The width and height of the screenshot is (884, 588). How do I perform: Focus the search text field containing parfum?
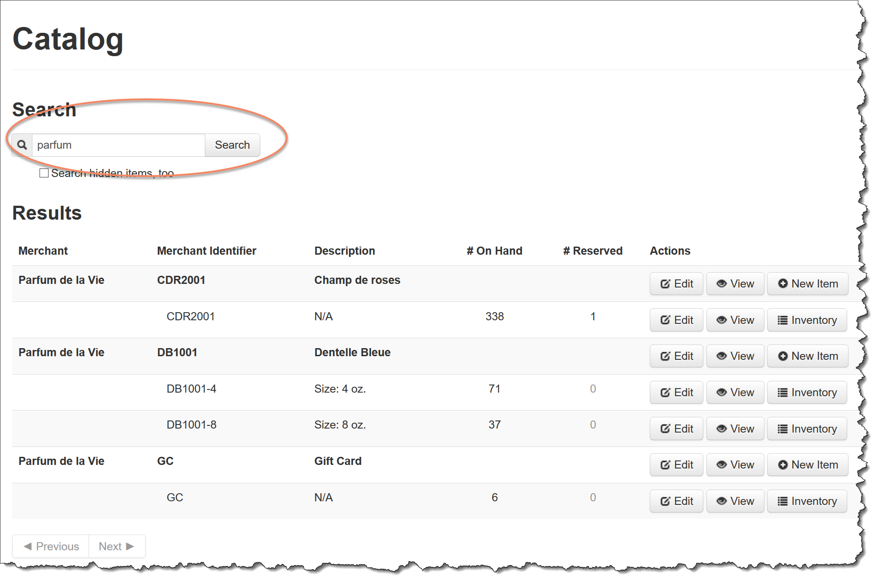pos(118,145)
